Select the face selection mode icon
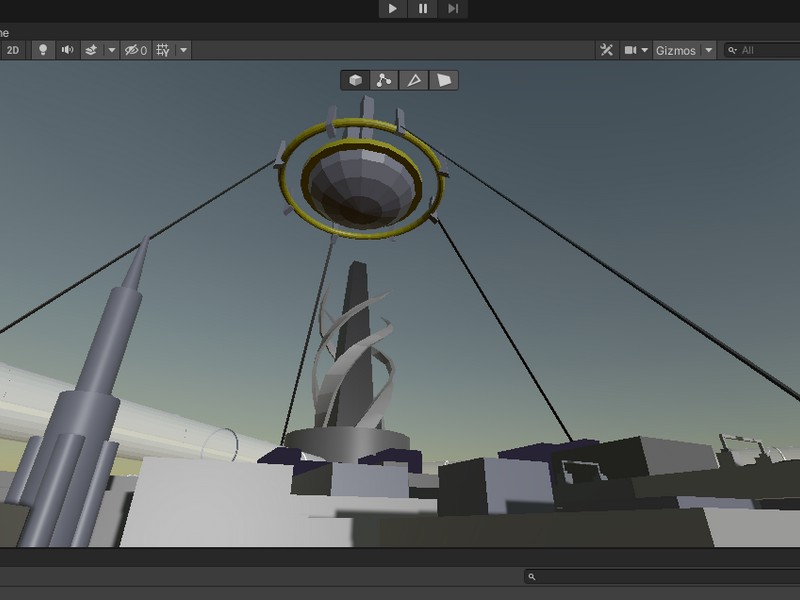Image resolution: width=800 pixels, height=600 pixels. pyautogui.click(x=443, y=80)
